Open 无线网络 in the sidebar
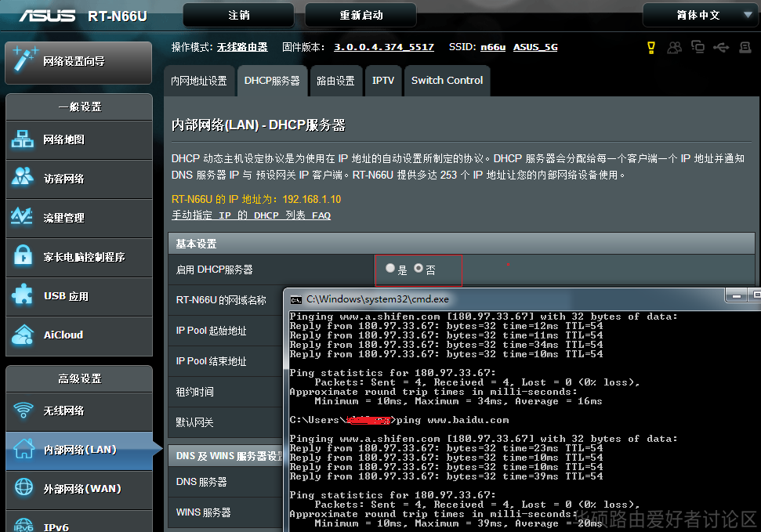This screenshot has height=532, width=761. coord(79,411)
